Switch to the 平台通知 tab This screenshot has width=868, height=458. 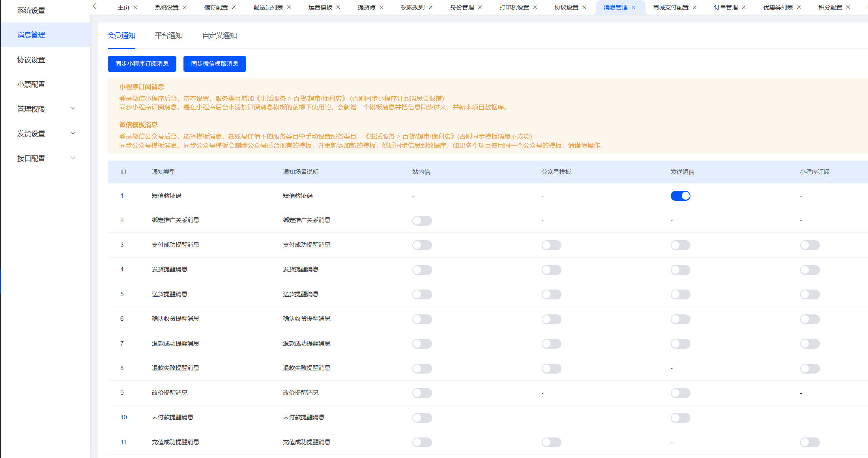pyautogui.click(x=168, y=36)
